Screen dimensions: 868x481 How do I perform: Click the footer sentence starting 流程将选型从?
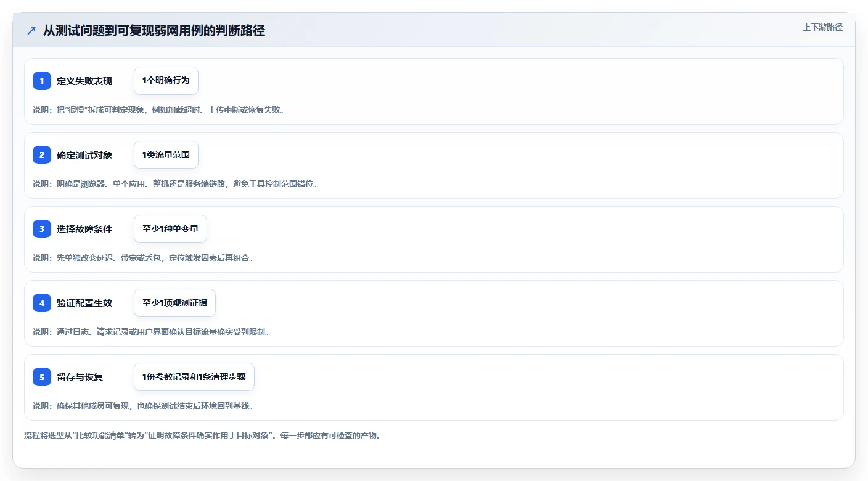(x=203, y=435)
